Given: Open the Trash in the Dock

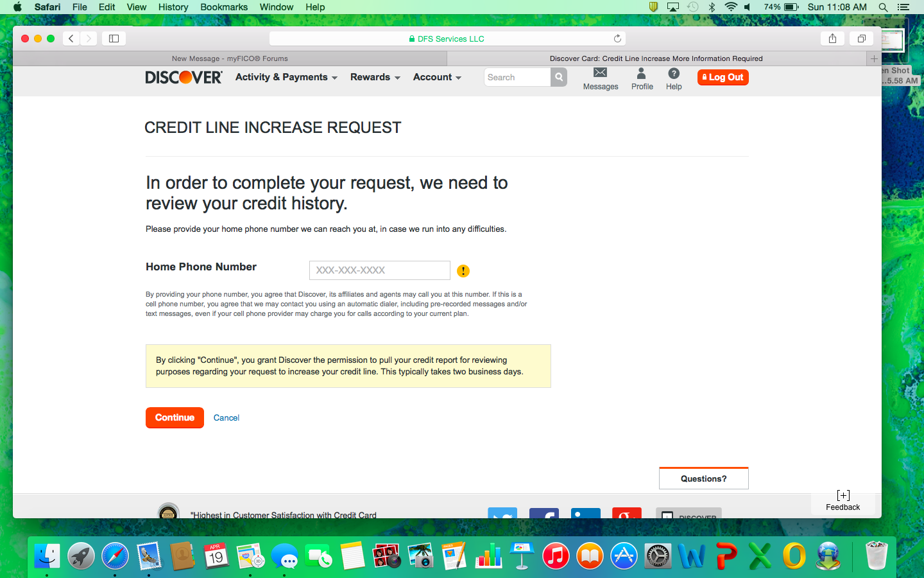Looking at the screenshot, I should [x=876, y=556].
